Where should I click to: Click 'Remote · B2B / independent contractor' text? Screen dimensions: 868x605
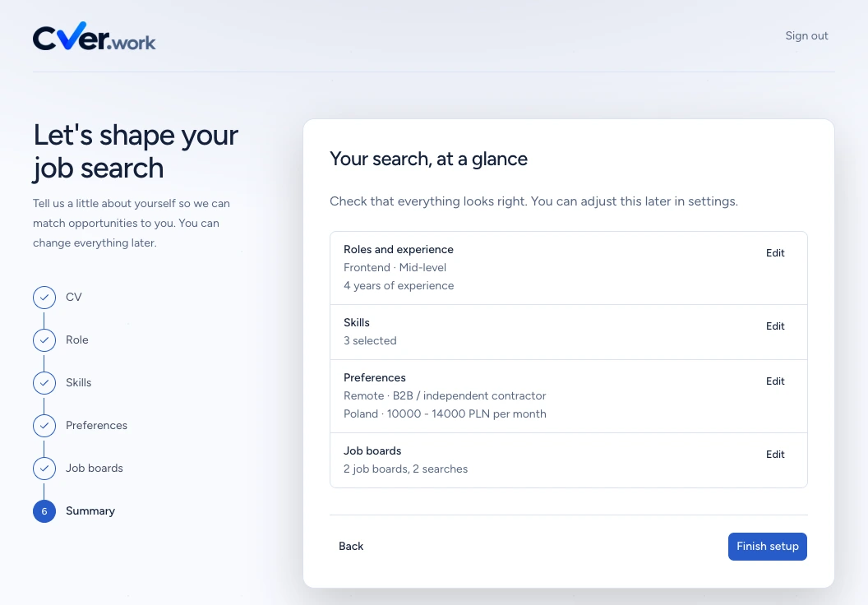(x=445, y=396)
